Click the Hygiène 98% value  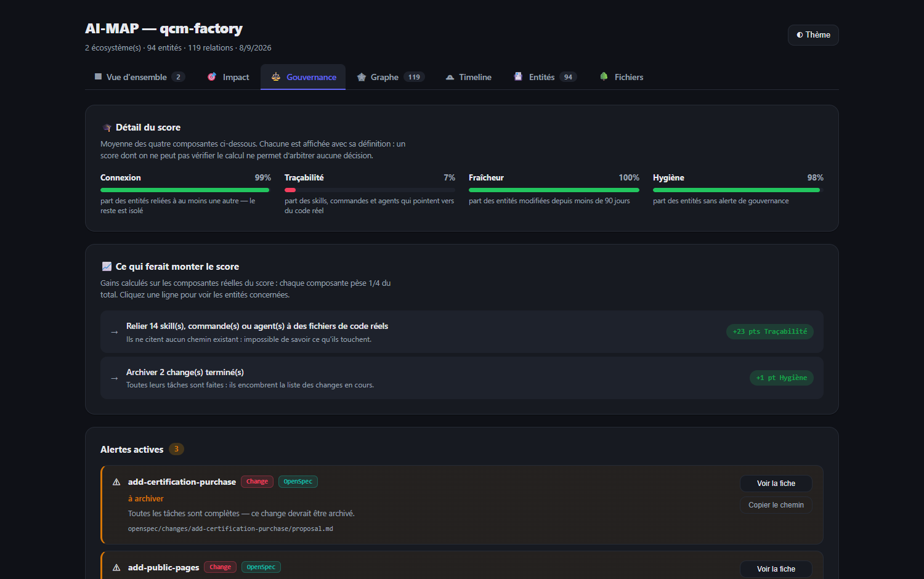(816, 177)
